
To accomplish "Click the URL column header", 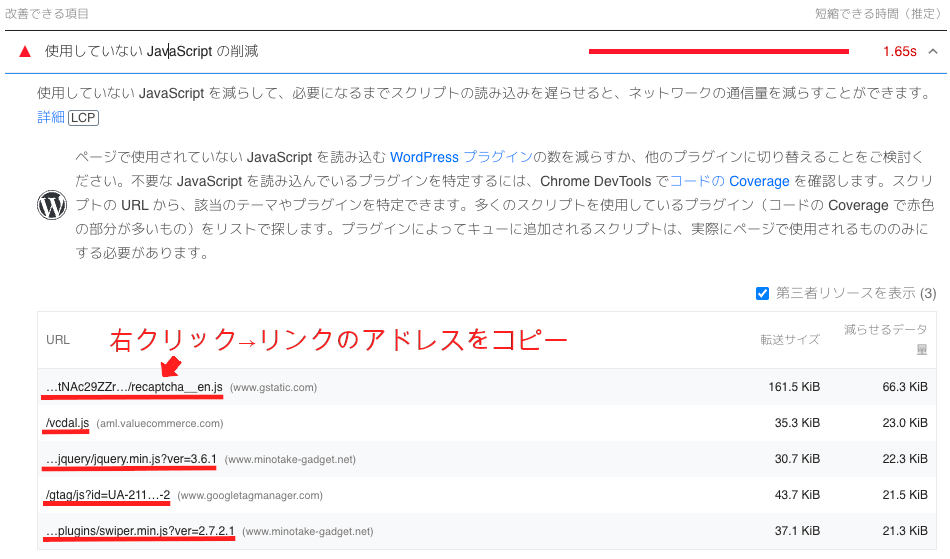I will pos(58,340).
